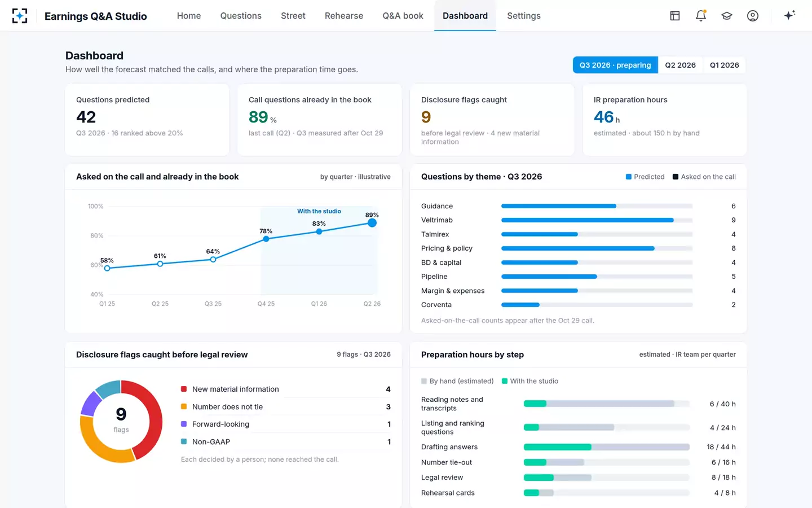Click the Forward-looking purple swatch
Image resolution: width=812 pixels, height=508 pixels.
coord(184,424)
